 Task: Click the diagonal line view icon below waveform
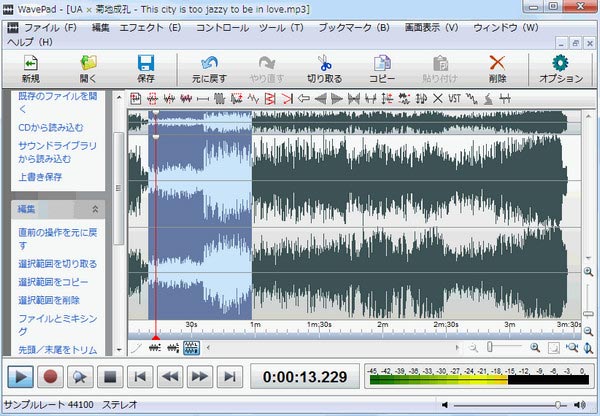(x=136, y=348)
